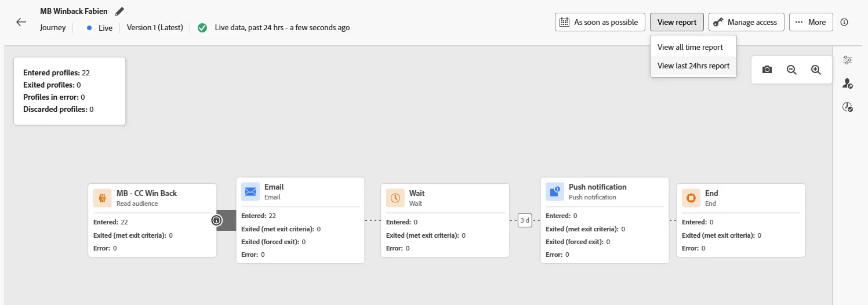Select the Wait activity title
The image size is (868, 305).
(x=417, y=193)
